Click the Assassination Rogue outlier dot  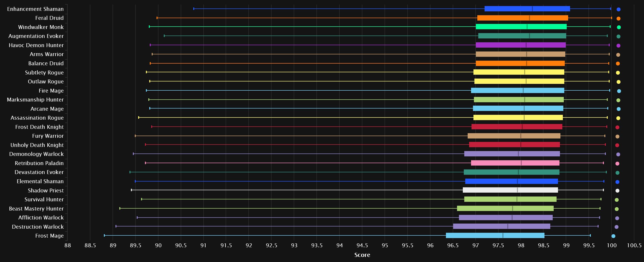pos(618,118)
